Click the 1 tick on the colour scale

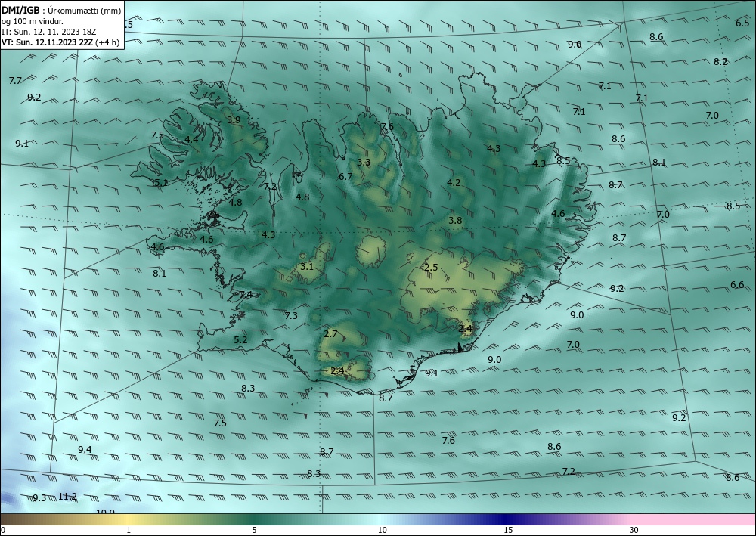pyautogui.click(x=129, y=531)
